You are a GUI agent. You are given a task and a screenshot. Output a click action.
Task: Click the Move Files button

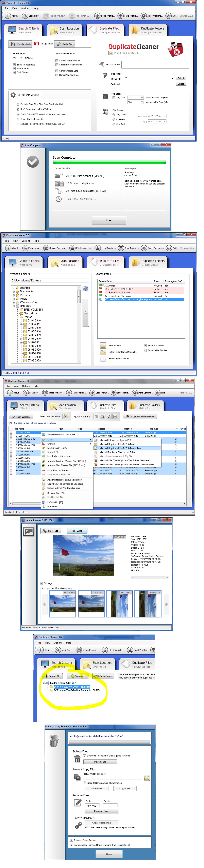(96, 788)
